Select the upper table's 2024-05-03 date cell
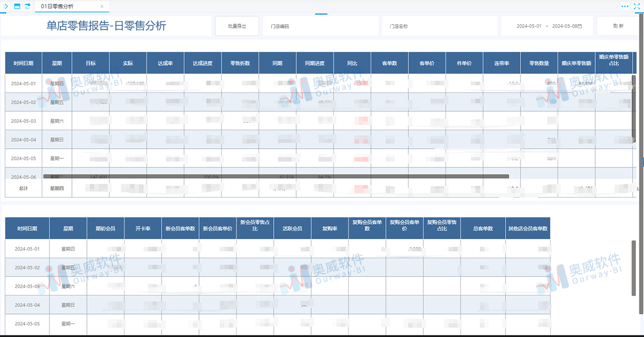Viewport: 644px width, 337px height. pyautogui.click(x=24, y=121)
